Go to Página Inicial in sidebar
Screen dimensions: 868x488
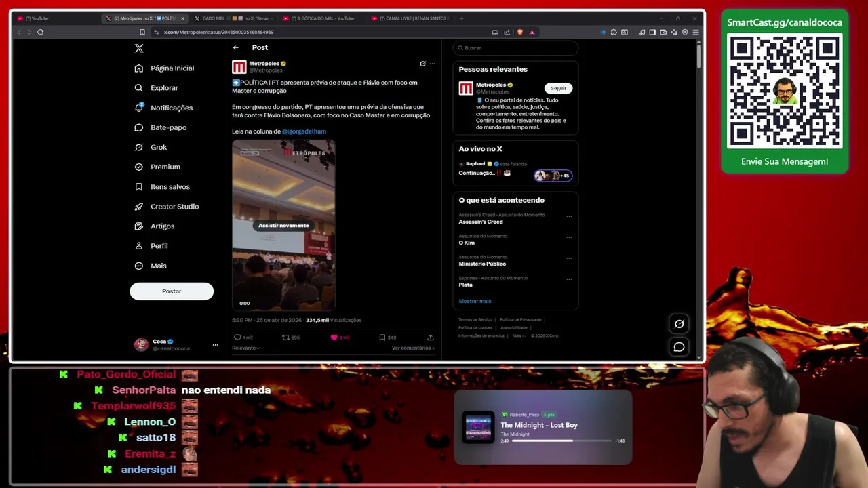tap(165, 68)
